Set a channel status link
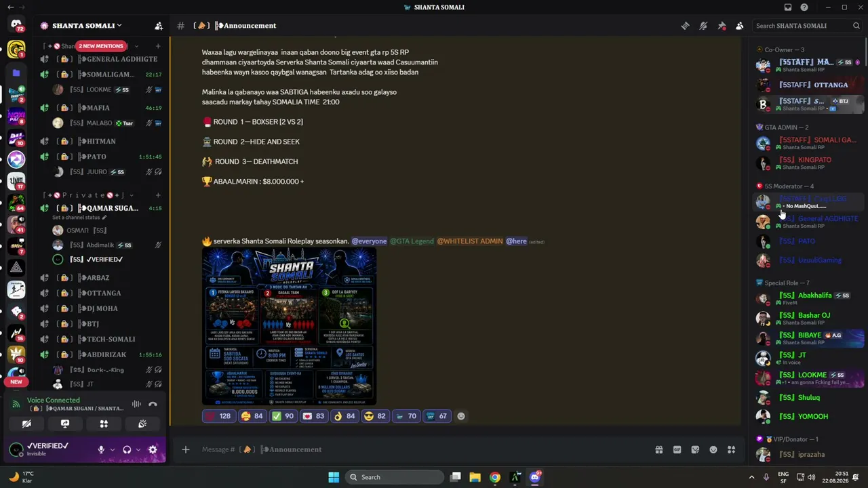 (x=79, y=218)
